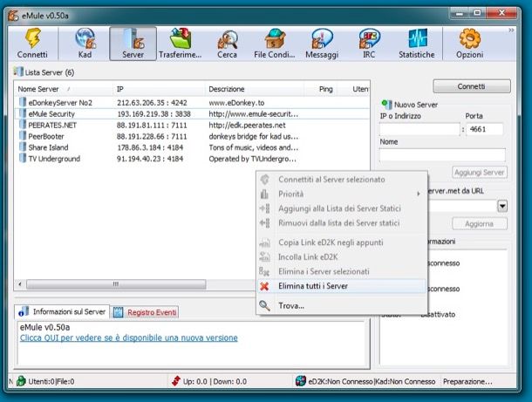The height and width of the screenshot is (402, 532).
Task: Sort by Descrizione column header
Action: click(255, 89)
